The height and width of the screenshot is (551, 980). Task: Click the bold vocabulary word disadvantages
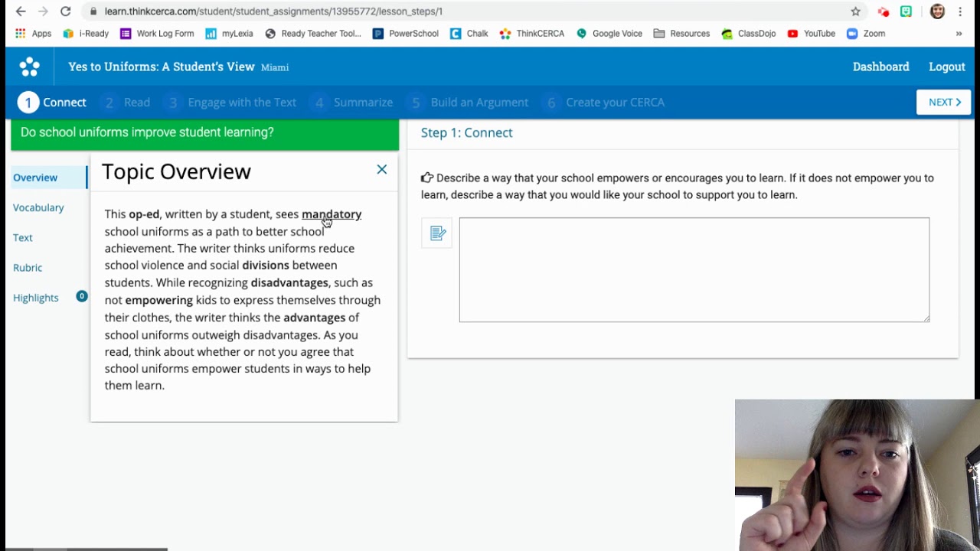pyautogui.click(x=289, y=282)
